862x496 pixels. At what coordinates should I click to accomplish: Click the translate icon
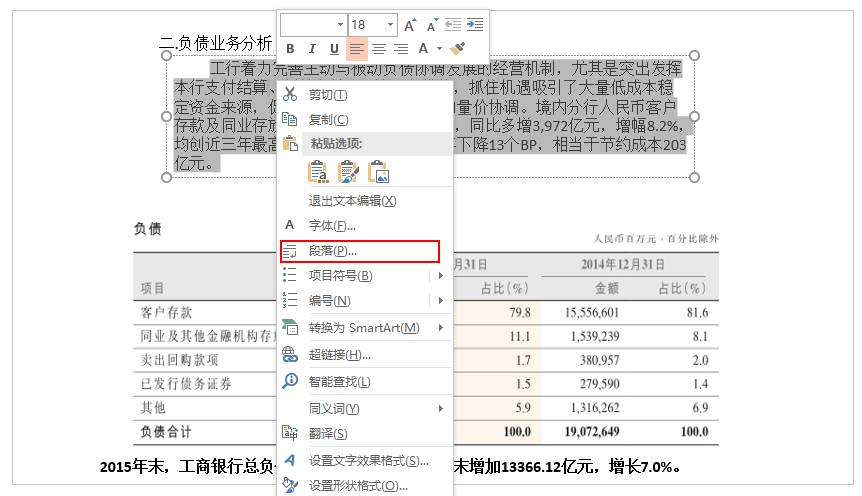[290, 433]
